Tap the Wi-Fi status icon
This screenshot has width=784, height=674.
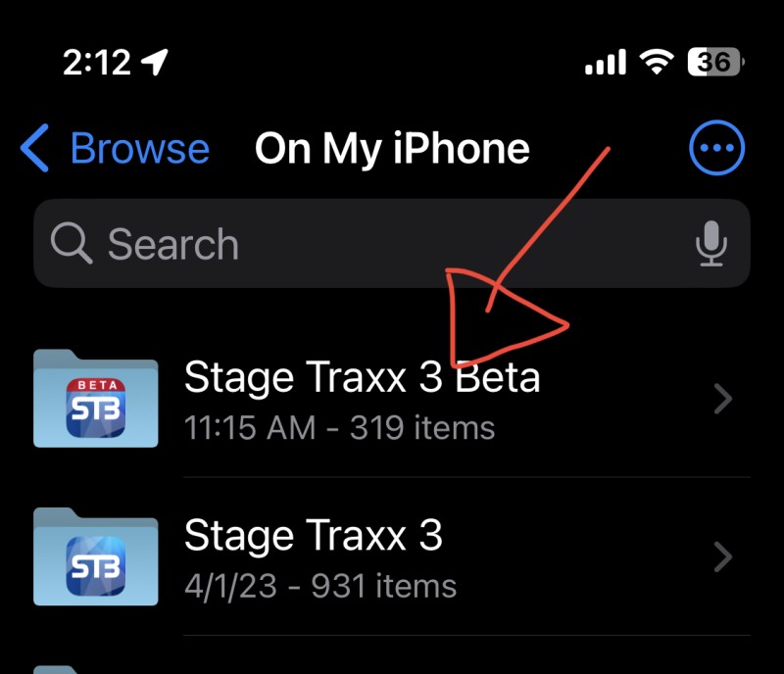(x=657, y=62)
